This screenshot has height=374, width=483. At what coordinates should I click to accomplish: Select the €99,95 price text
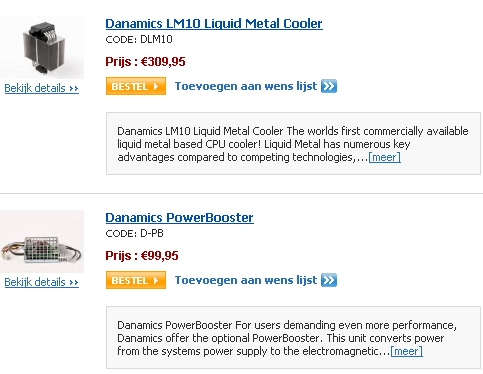pyautogui.click(x=160, y=256)
